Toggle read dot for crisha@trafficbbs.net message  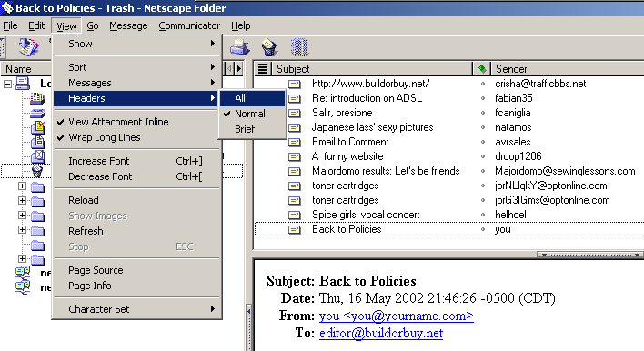point(483,84)
